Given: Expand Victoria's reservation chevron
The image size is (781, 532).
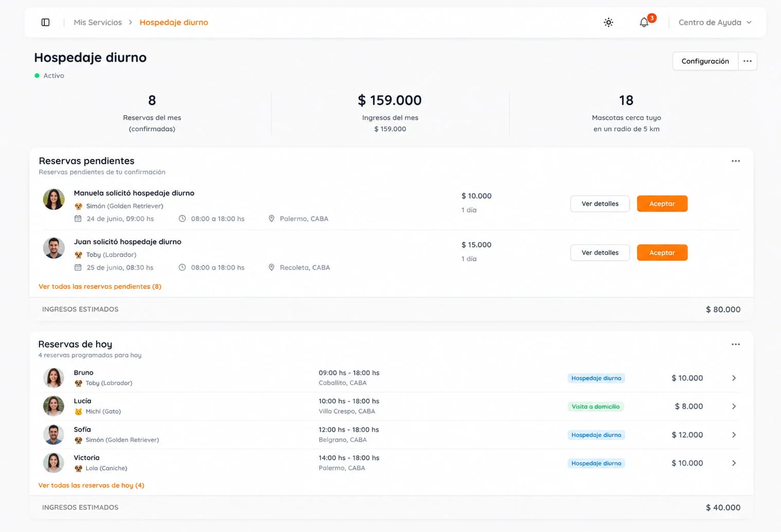Looking at the screenshot, I should pyautogui.click(x=734, y=463).
